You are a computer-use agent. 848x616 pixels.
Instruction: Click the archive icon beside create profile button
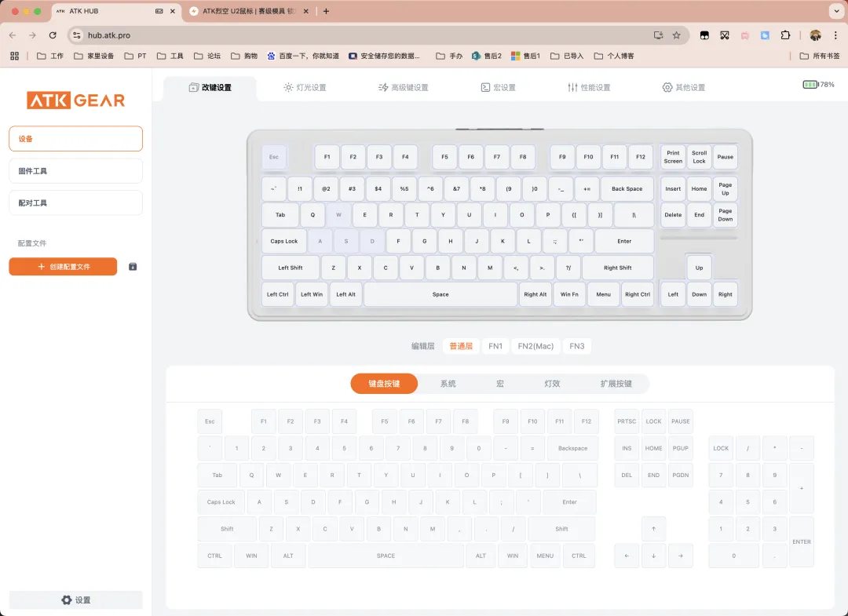[x=133, y=267]
